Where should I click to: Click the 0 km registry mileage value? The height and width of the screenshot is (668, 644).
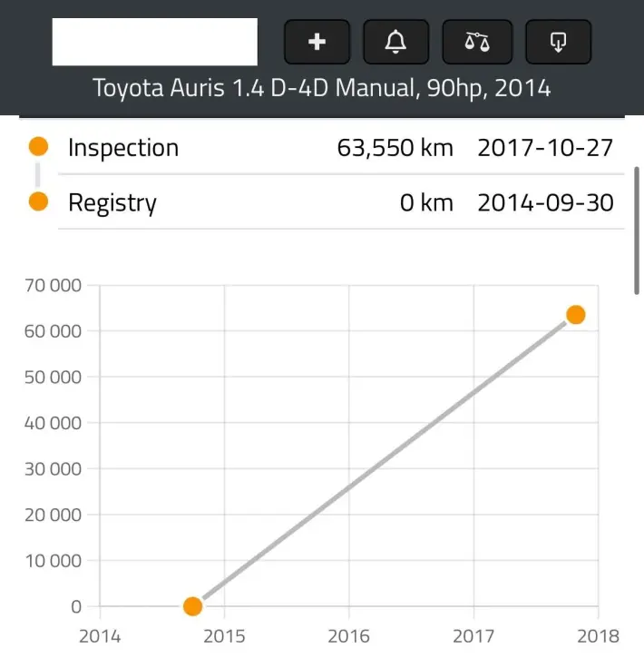(x=426, y=202)
